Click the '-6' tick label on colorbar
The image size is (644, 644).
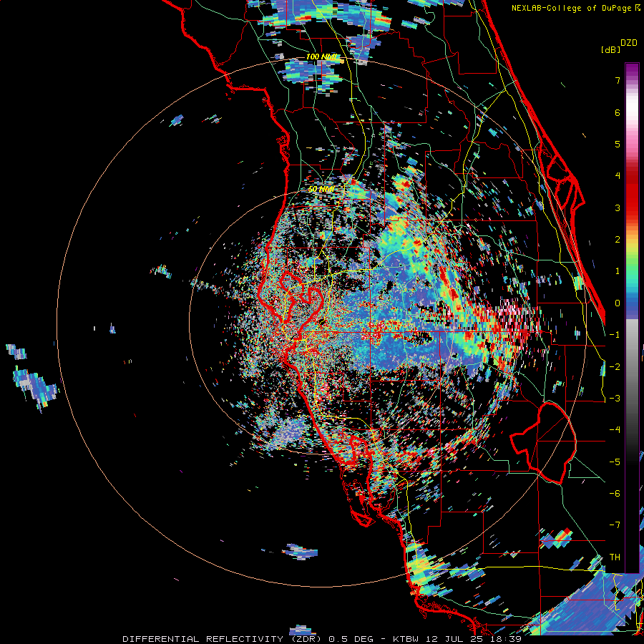click(x=615, y=494)
